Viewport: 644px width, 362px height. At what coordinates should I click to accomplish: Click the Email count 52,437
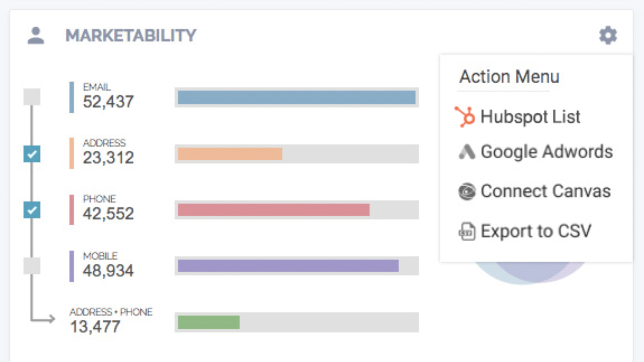point(108,102)
